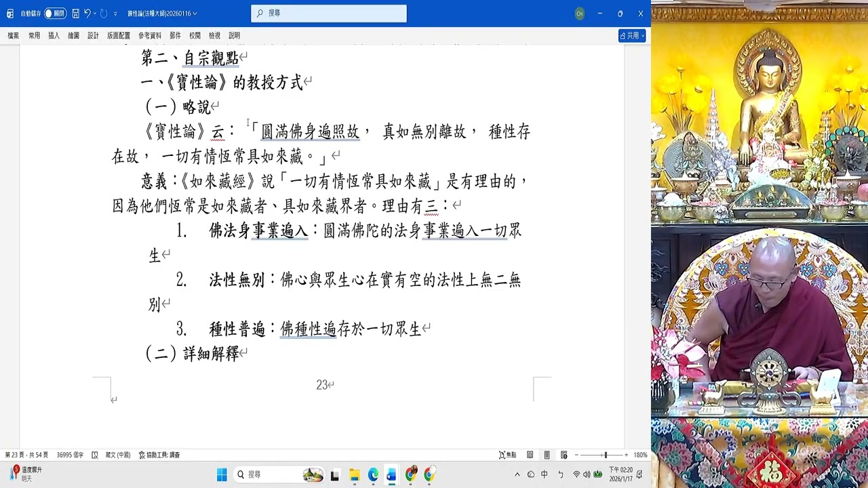Screen dimensions: 868x488
Task: Open the Undo history dropdown arrow
Action: tap(94, 14)
